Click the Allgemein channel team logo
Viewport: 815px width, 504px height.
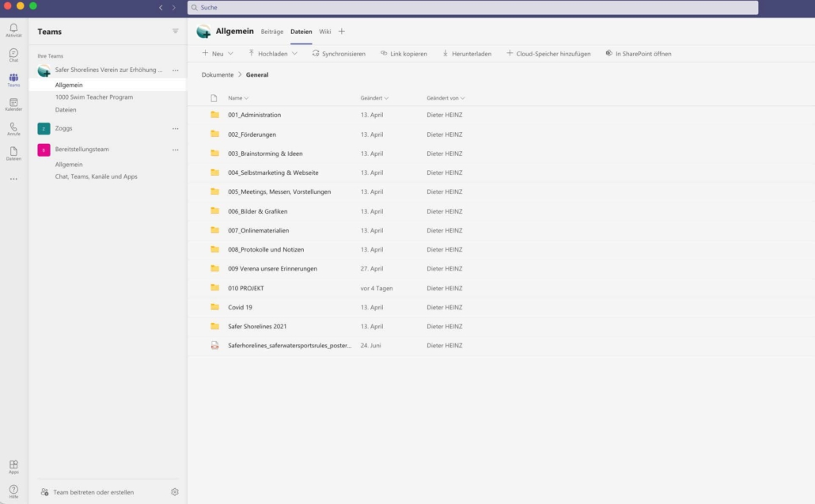(x=203, y=32)
